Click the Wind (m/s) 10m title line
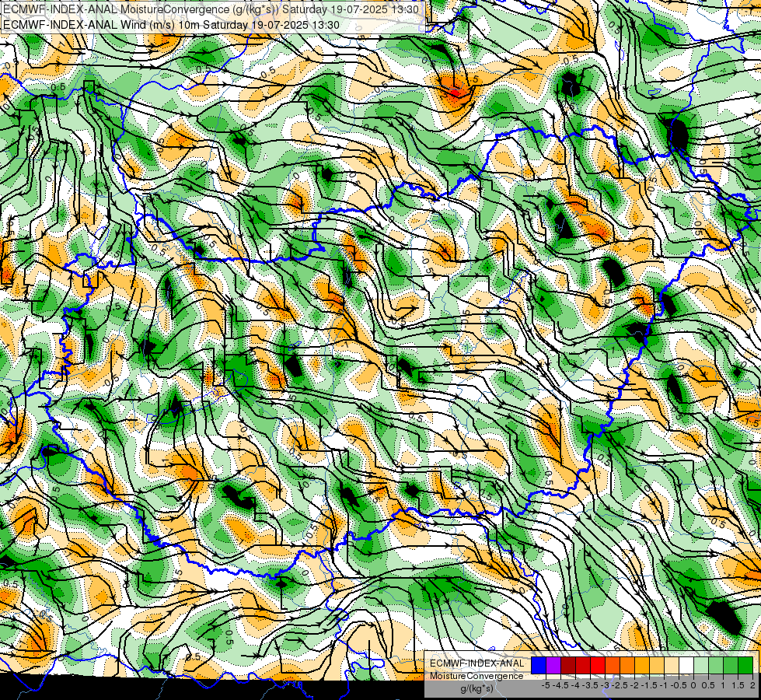 pyautogui.click(x=171, y=25)
